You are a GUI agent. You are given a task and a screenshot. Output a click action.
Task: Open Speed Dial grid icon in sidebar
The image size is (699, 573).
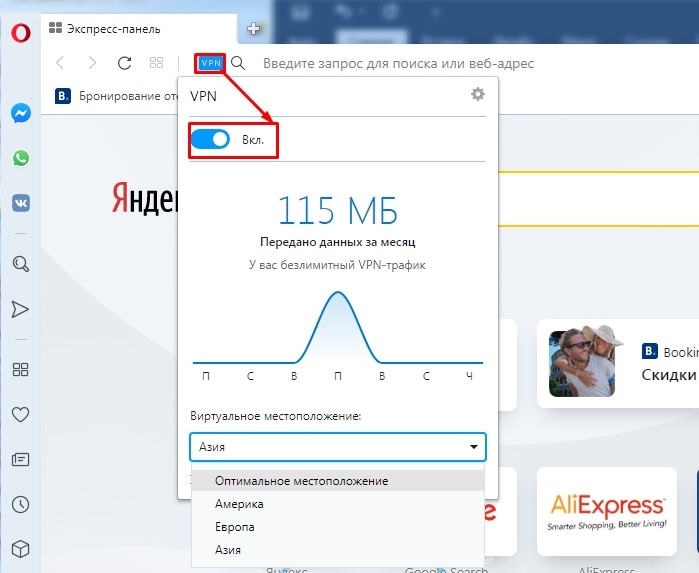tap(21, 369)
